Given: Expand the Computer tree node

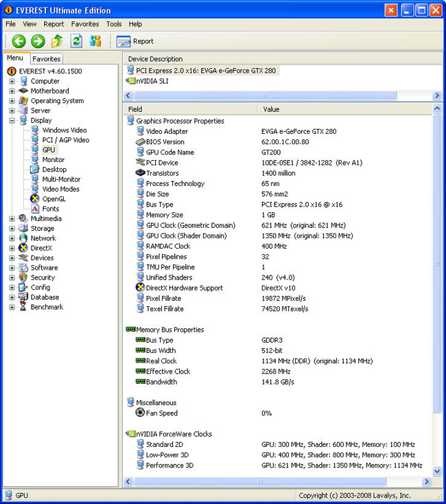Looking at the screenshot, I should coord(12,81).
